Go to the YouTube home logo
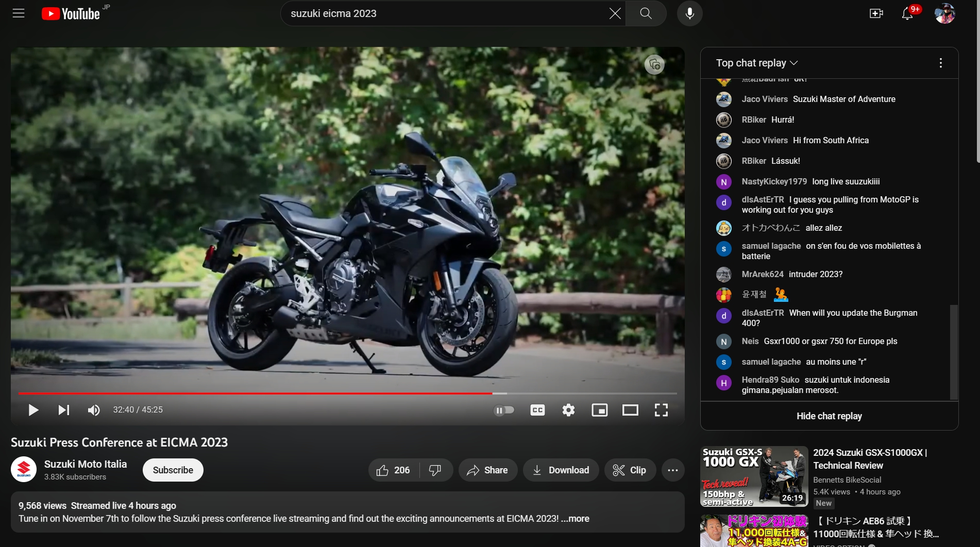This screenshot has width=980, height=547. point(71,13)
